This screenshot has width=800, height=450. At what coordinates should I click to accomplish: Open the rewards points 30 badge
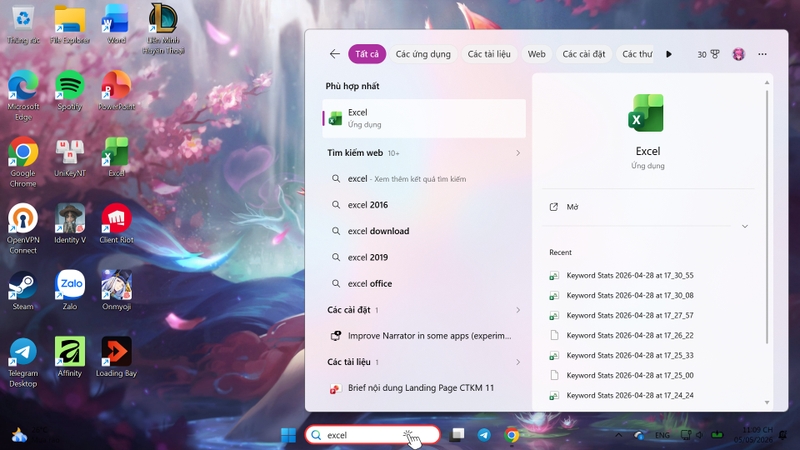pyautogui.click(x=708, y=54)
